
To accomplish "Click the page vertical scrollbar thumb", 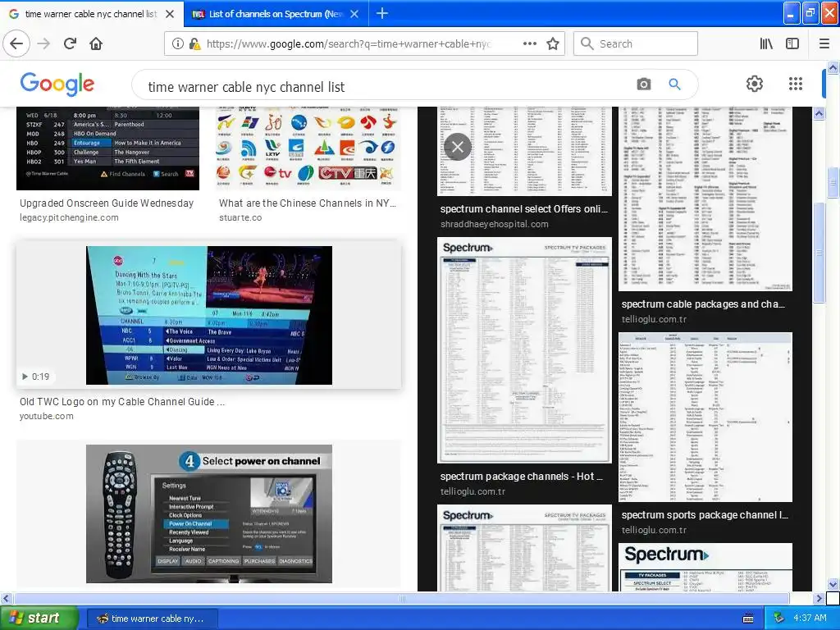I will [833, 183].
